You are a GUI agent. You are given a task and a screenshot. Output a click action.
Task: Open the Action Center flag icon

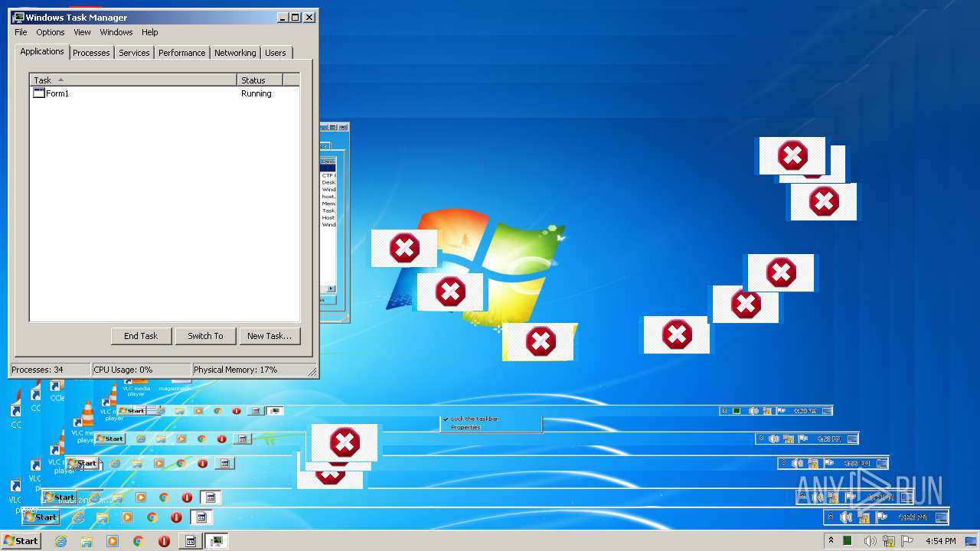pos(907,541)
